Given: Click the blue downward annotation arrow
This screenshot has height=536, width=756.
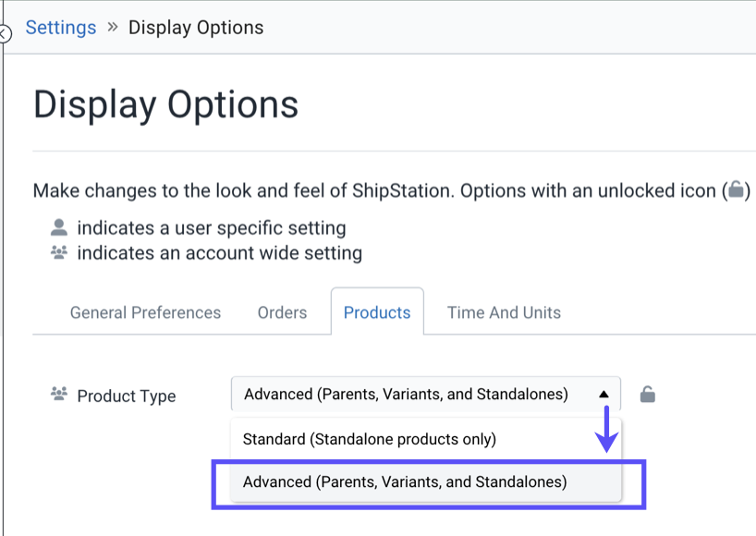Looking at the screenshot, I should tap(606, 431).
